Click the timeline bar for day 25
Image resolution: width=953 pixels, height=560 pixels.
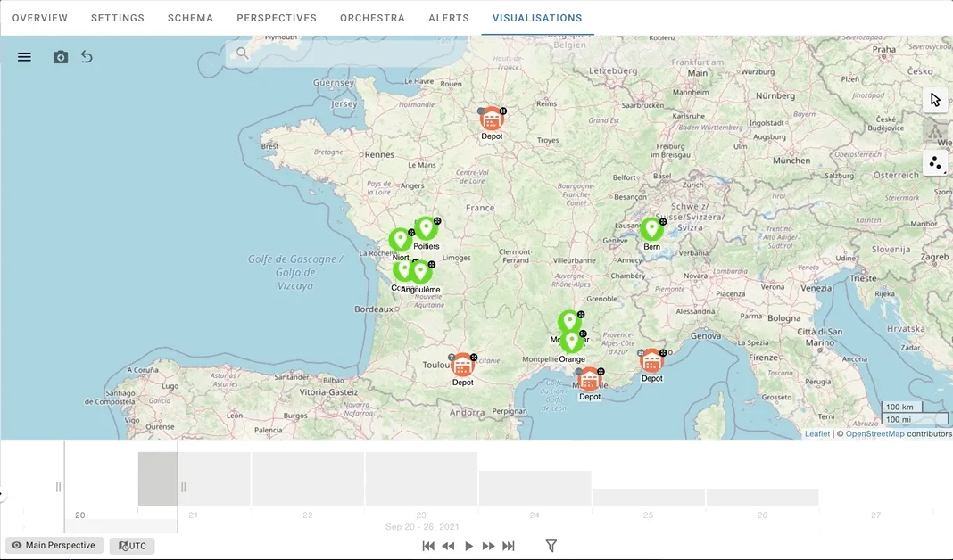(x=649, y=497)
